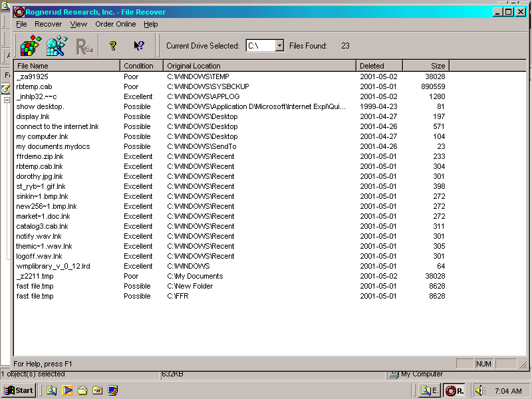The width and height of the screenshot is (532, 399).
Task: Select file logoff.wav.lnk
Action: (x=39, y=256)
